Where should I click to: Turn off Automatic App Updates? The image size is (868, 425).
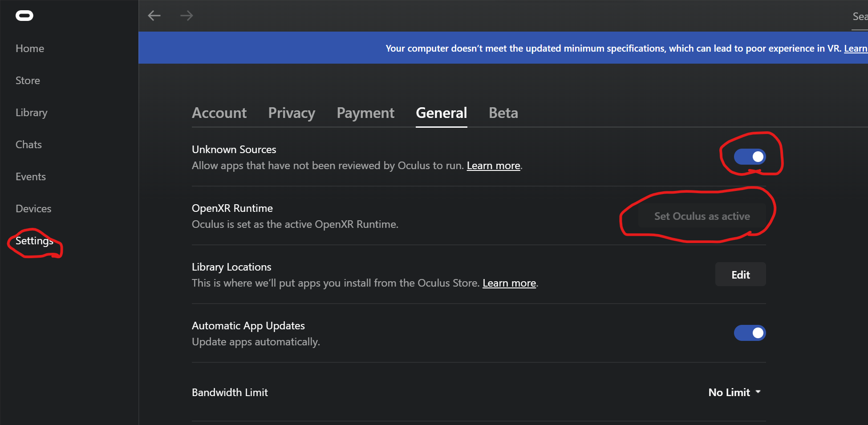pos(750,332)
